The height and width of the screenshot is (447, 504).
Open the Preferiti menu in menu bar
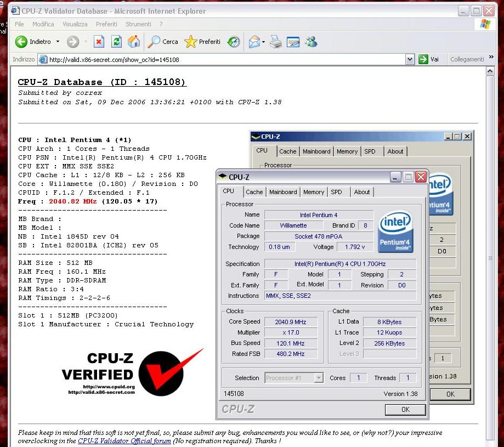[106, 24]
